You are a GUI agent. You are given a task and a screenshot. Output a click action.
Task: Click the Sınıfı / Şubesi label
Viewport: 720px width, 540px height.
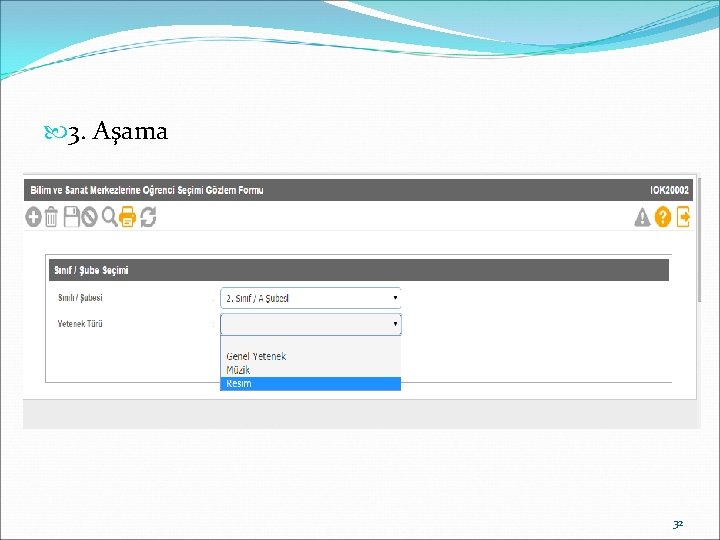point(80,298)
